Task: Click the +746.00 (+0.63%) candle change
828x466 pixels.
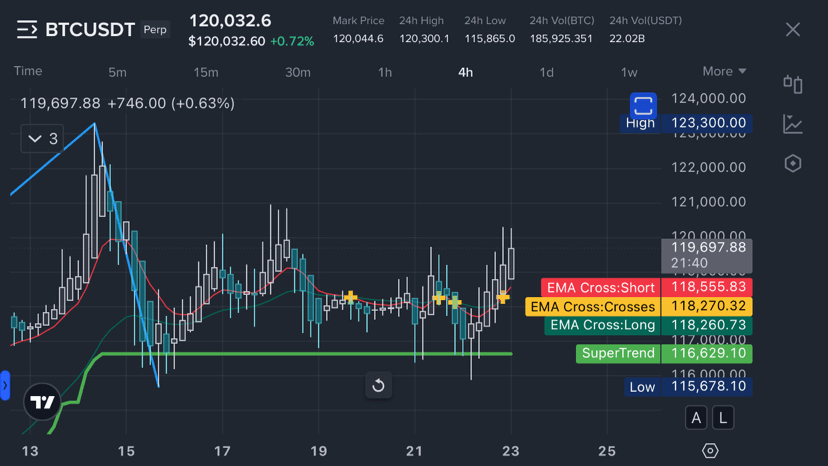Action: pyautogui.click(x=171, y=103)
